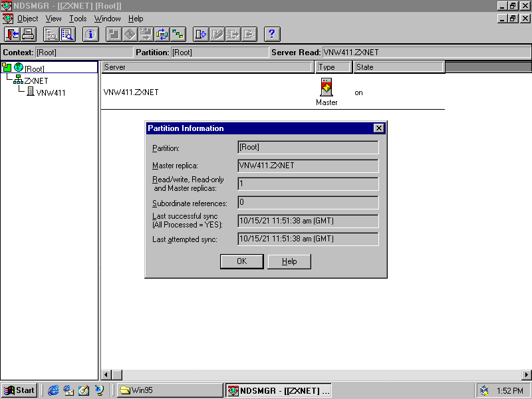This screenshot has height=399, width=532.
Task: Click the Receive Updates toolbar icon
Action: [x=249, y=35]
